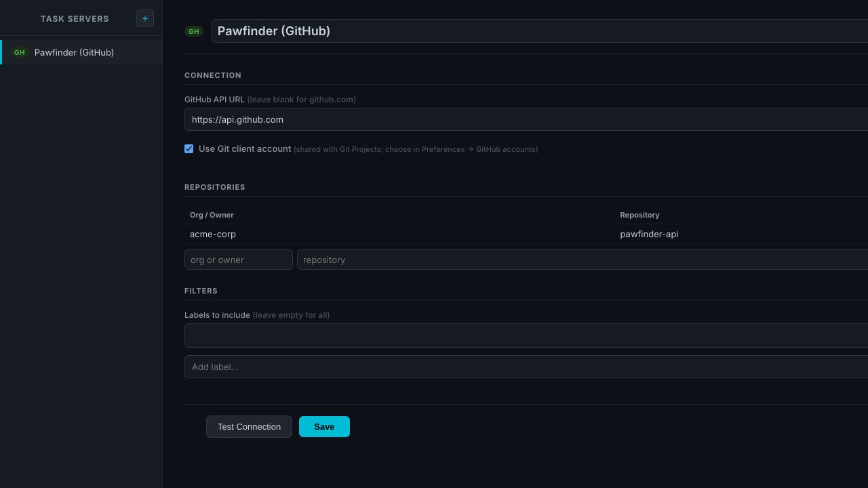Viewport: 868px width, 488px height.
Task: Click the Org / Owner column header
Action: point(212,215)
